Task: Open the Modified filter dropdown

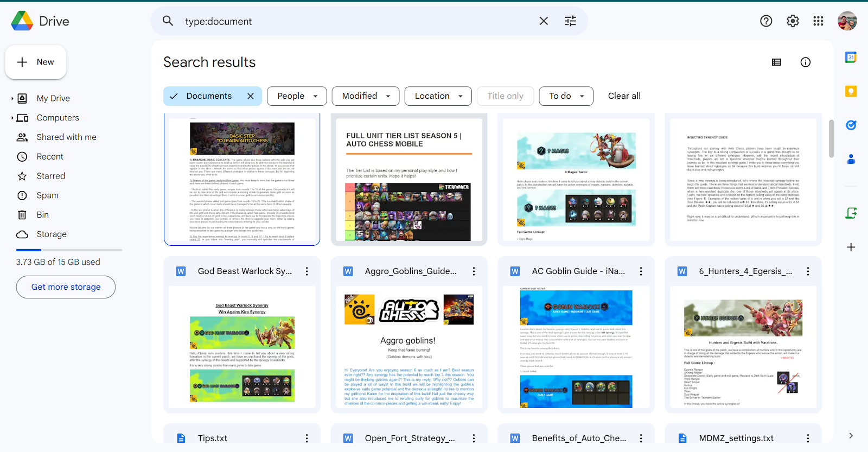Action: 366,96
